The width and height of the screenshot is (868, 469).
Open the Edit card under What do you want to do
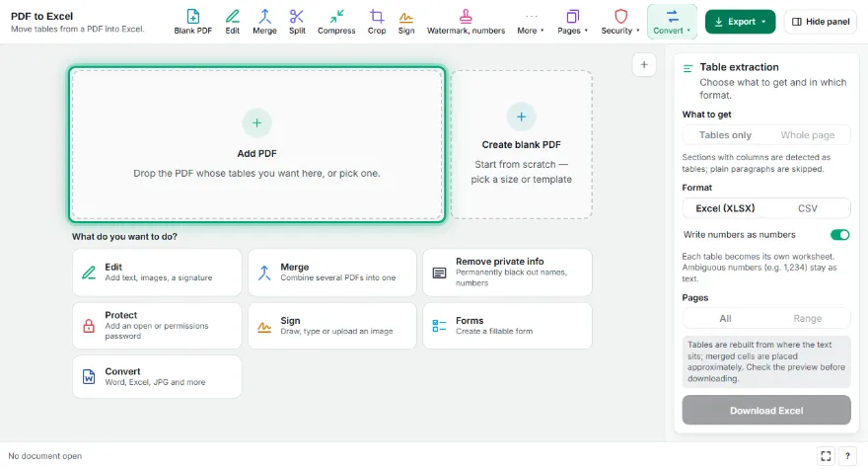157,273
